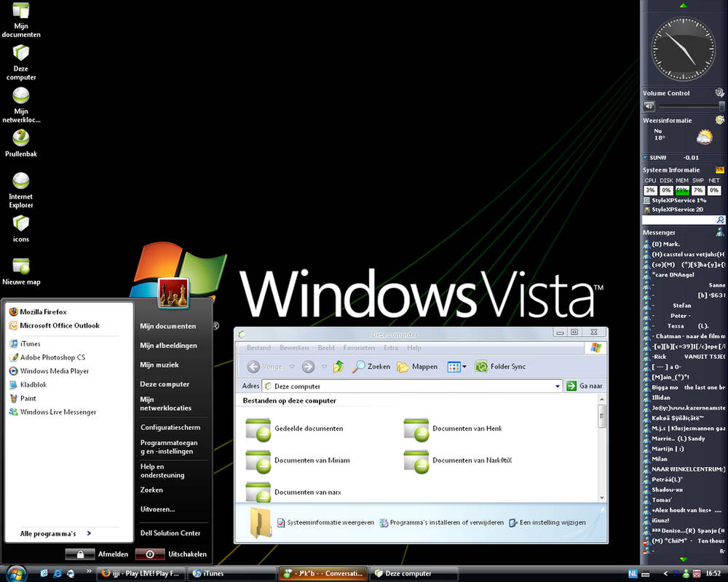Image resolution: width=728 pixels, height=582 pixels.
Task: Open the icons folder on desktop
Action: [21, 229]
